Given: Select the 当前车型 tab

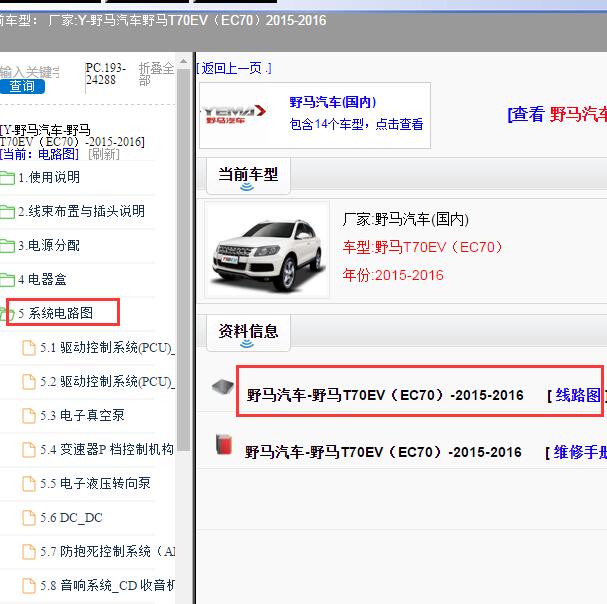Looking at the screenshot, I should pyautogui.click(x=248, y=176).
